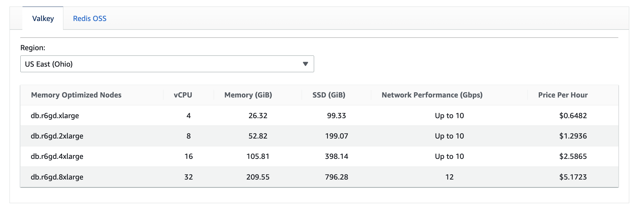Select the db.r6gd.xlarge node row

click(55, 116)
